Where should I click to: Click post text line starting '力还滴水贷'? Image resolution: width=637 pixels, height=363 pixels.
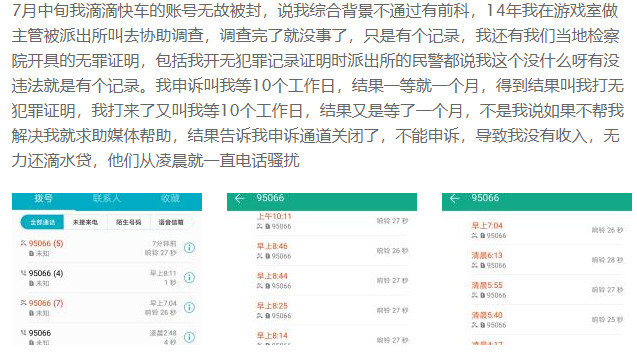tap(156, 161)
